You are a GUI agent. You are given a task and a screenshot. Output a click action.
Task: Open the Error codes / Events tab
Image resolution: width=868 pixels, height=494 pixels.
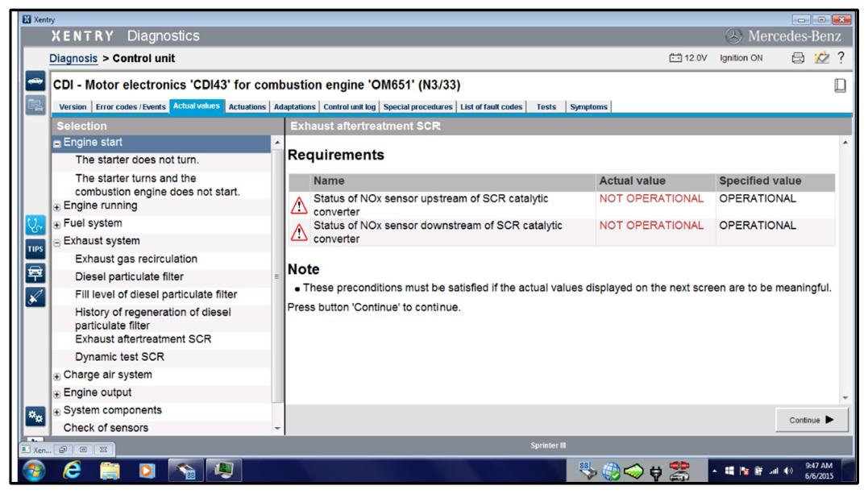click(131, 107)
